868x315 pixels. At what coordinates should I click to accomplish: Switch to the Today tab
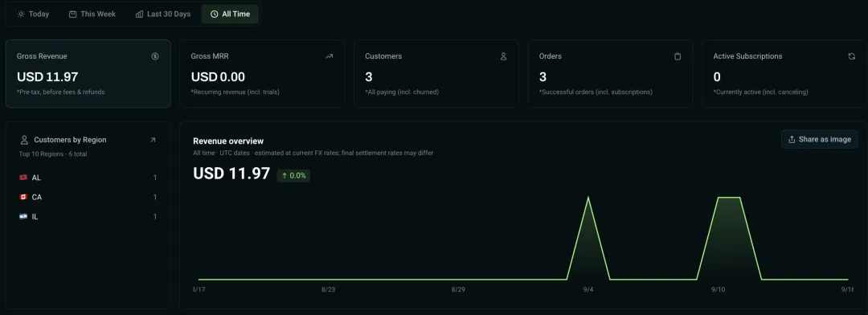[33, 14]
